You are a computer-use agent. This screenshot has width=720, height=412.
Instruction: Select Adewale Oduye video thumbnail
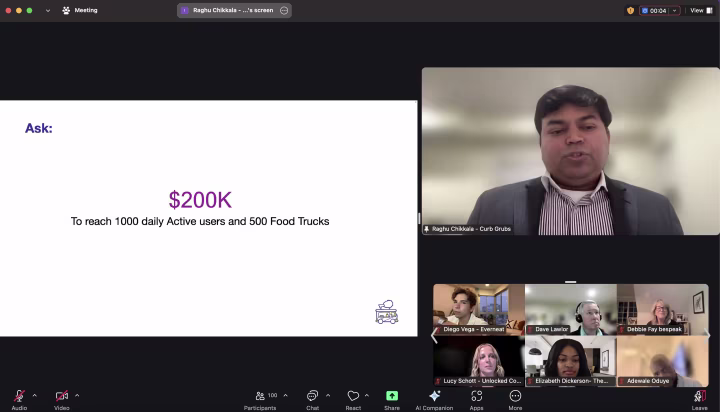click(x=663, y=361)
